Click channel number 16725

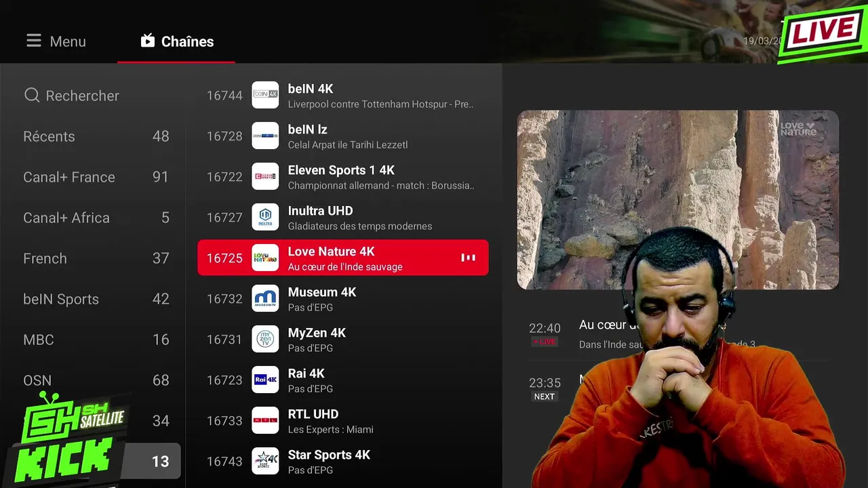pyautogui.click(x=224, y=258)
